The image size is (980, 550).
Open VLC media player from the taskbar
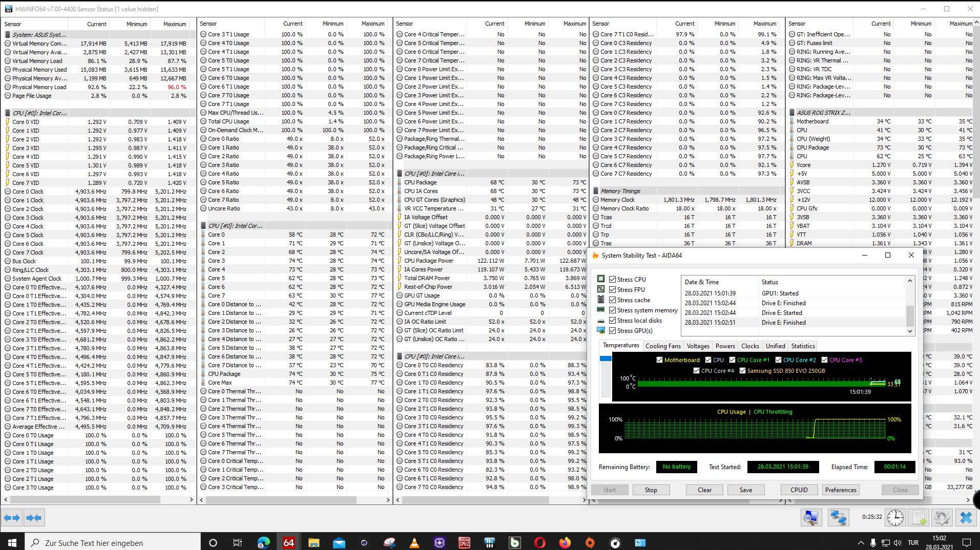(414, 542)
